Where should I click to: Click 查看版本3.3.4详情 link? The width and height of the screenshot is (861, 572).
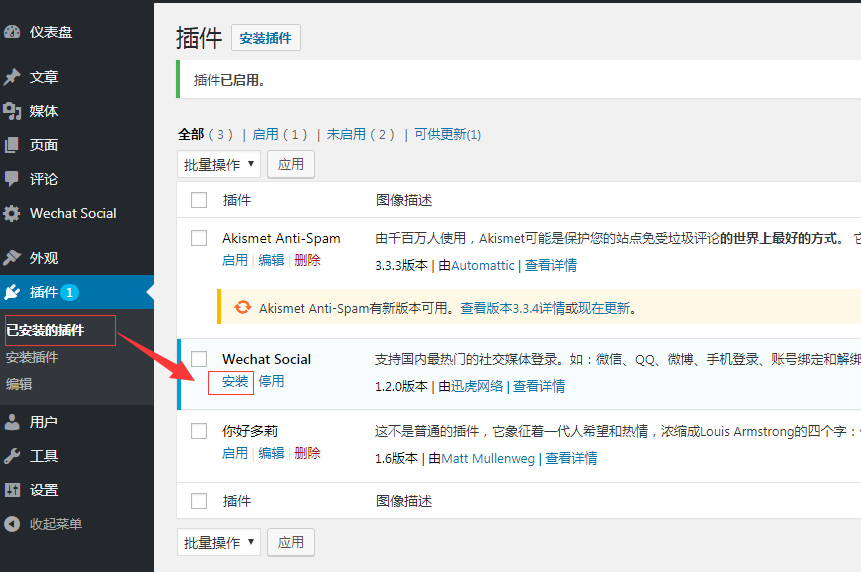point(512,308)
